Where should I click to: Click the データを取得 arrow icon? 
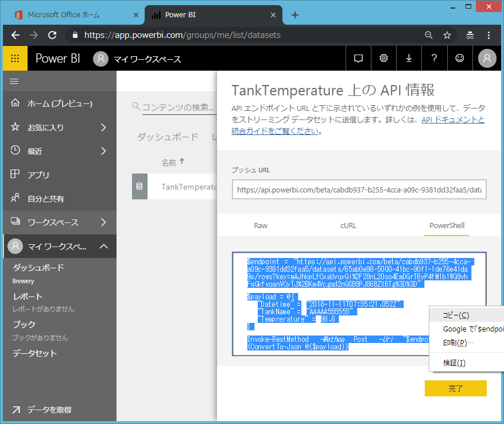coord(16,410)
